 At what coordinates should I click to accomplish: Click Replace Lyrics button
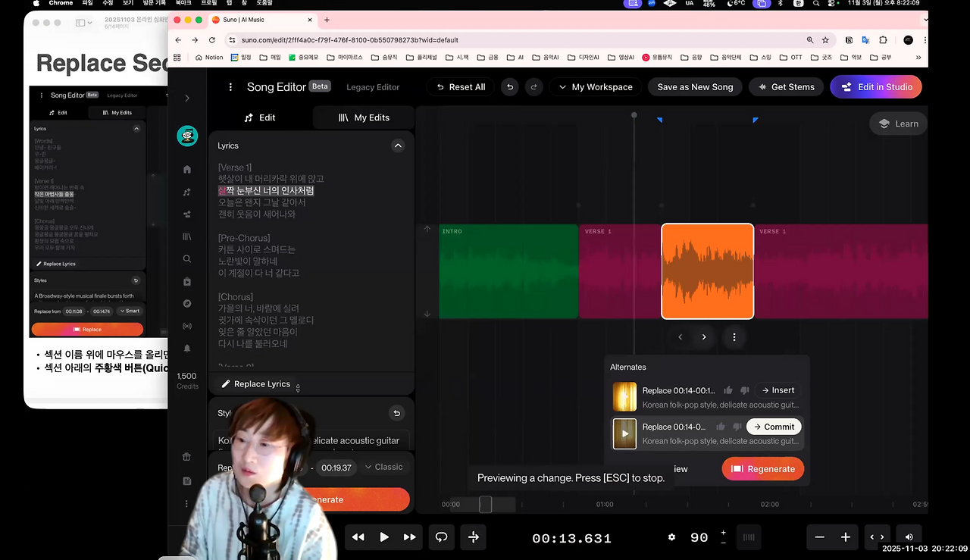click(x=255, y=384)
